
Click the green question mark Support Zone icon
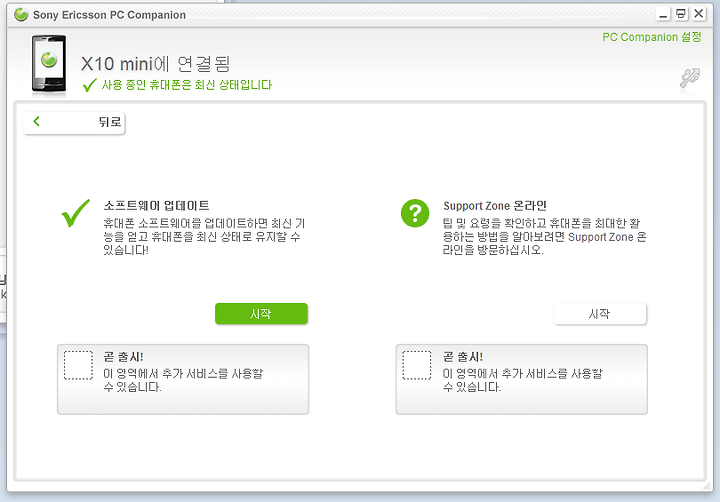(415, 213)
